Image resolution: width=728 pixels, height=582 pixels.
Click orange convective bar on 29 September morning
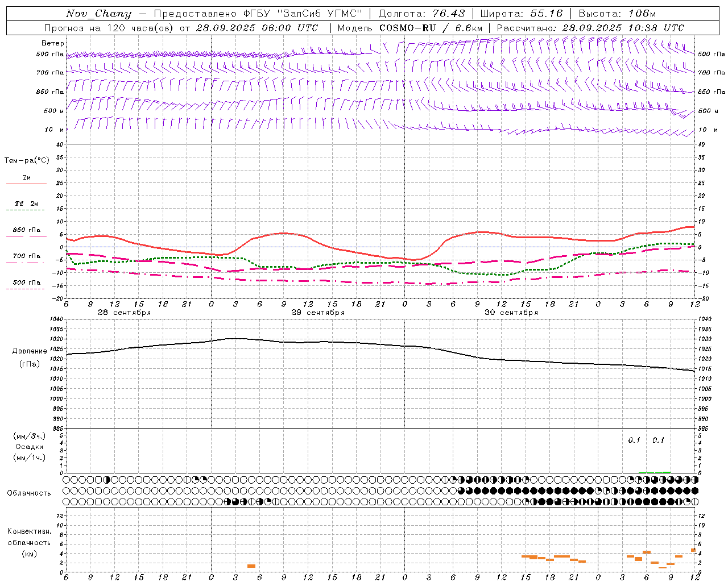click(251, 566)
